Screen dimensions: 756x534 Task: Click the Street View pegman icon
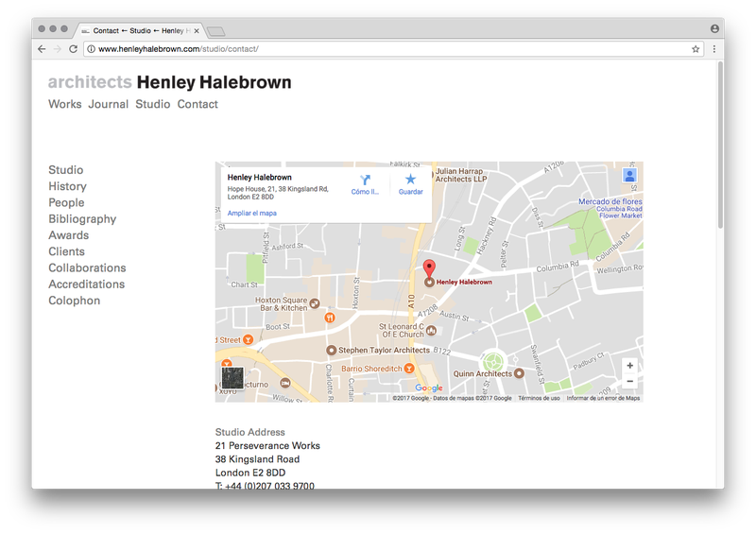pos(629,175)
